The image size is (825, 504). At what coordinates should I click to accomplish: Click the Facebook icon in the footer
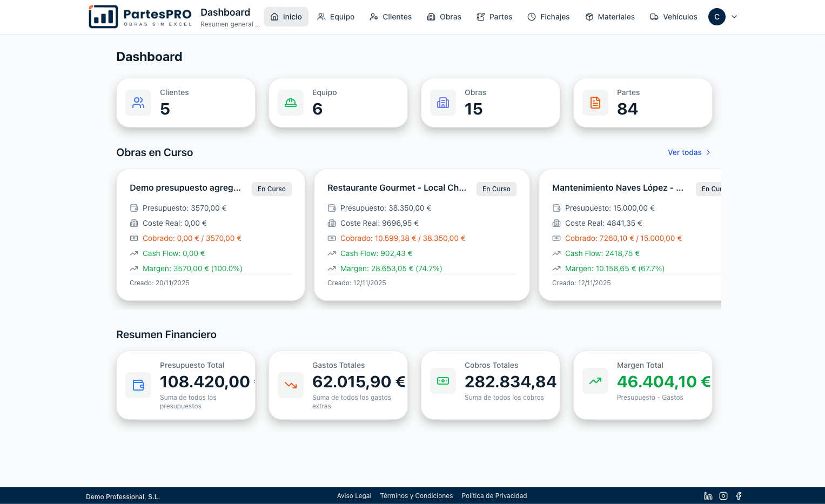pyautogui.click(x=738, y=495)
